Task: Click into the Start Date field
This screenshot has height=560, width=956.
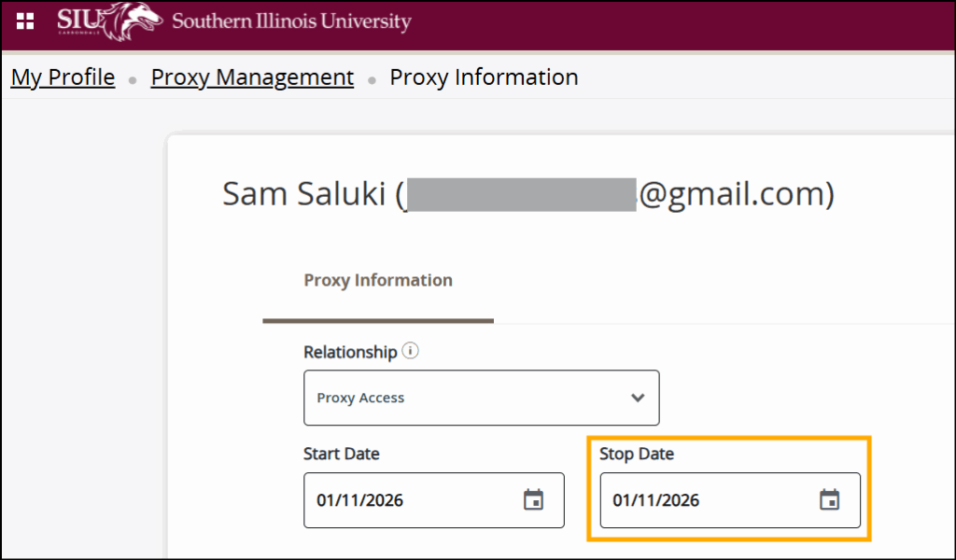Action: point(411,500)
